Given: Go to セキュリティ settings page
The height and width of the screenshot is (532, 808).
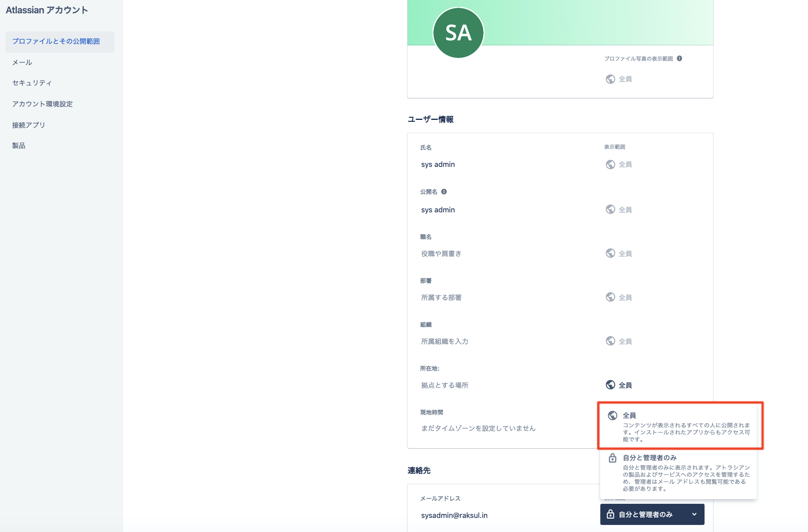Looking at the screenshot, I should point(32,83).
